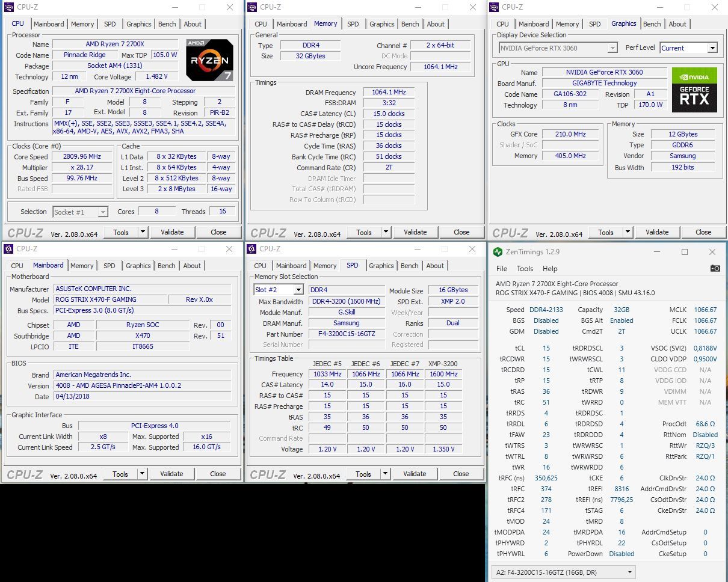Click the XMP-3200 voltage 1.350 V cell

pos(443,449)
